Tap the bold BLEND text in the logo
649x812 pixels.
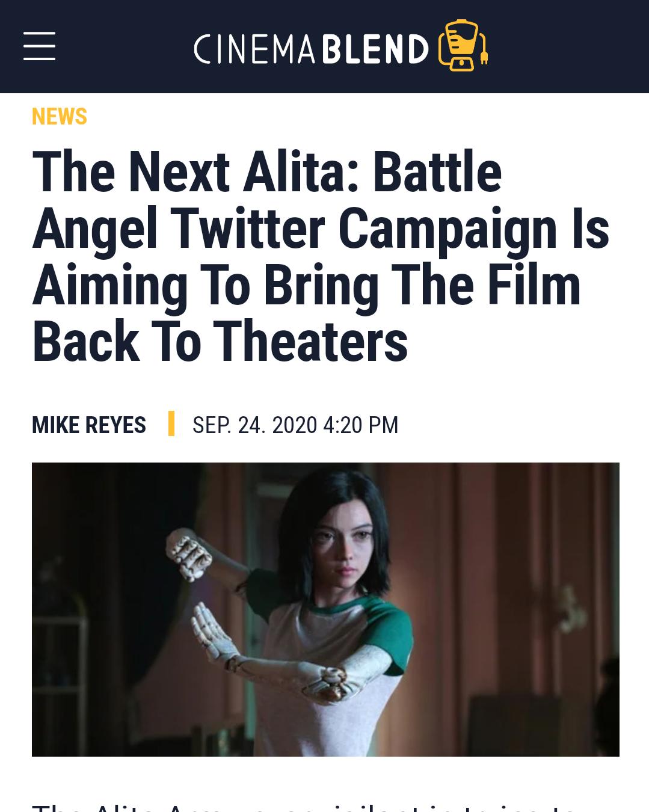pyautogui.click(x=375, y=49)
